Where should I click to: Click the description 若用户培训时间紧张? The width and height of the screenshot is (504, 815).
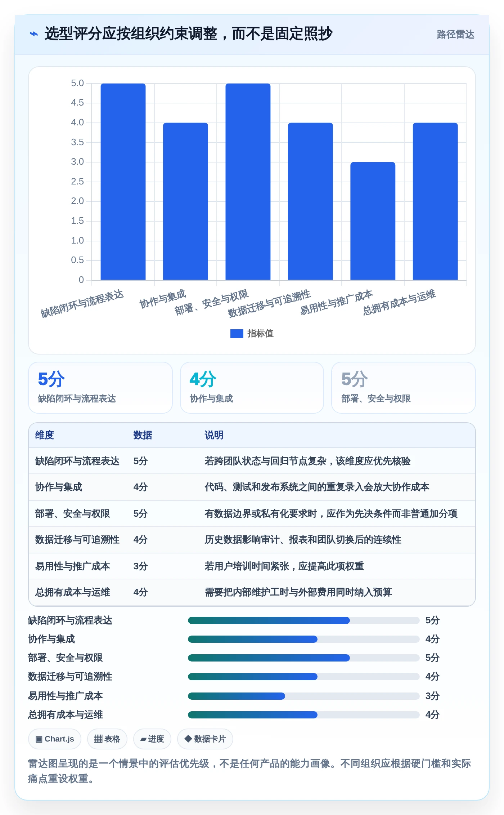click(x=284, y=566)
